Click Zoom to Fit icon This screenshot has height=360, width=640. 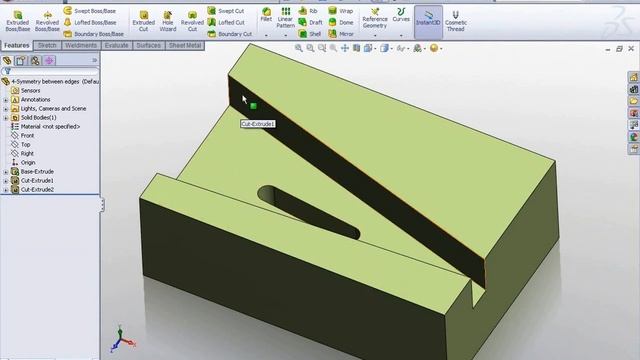pos(299,48)
